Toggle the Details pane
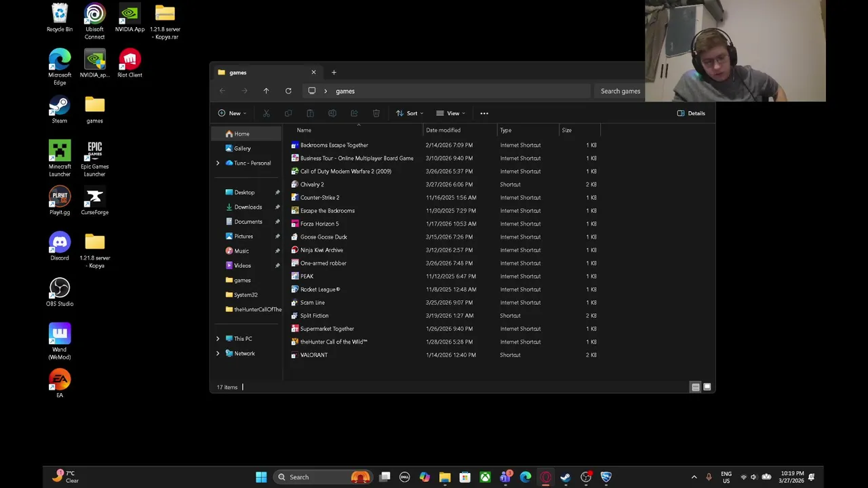 (691, 113)
